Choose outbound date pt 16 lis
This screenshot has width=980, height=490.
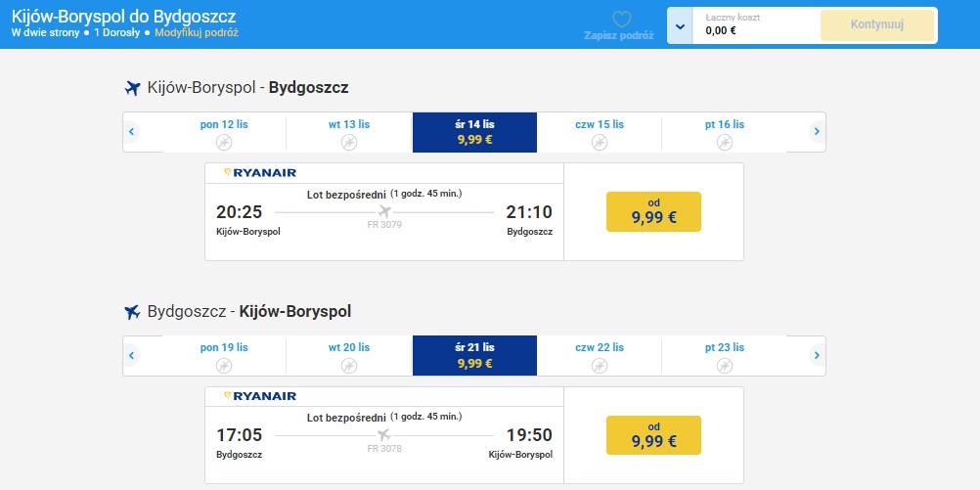[724, 132]
